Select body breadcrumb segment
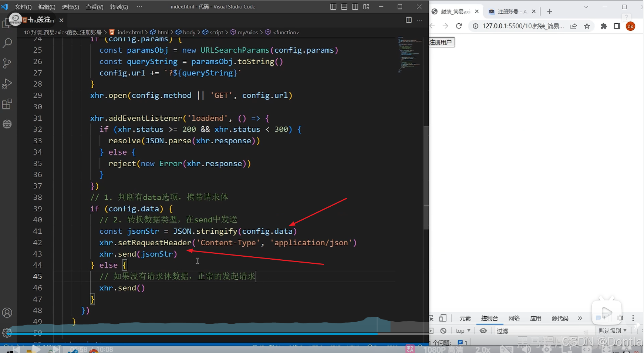This screenshot has height=353, width=644. click(x=186, y=32)
